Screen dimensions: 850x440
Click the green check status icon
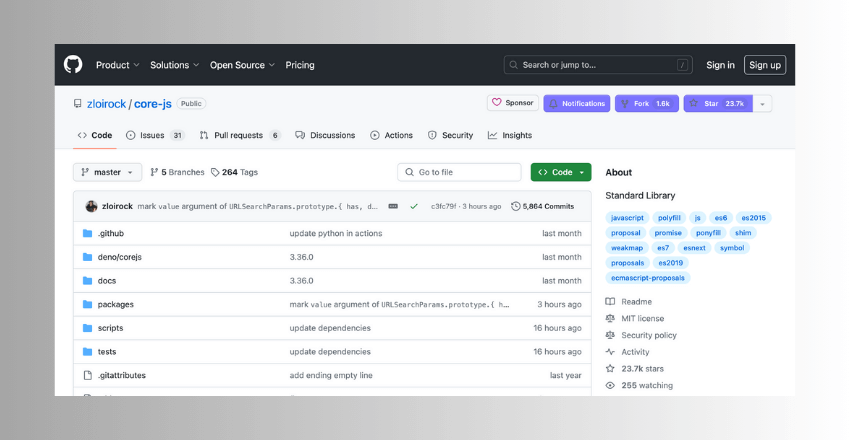click(414, 206)
